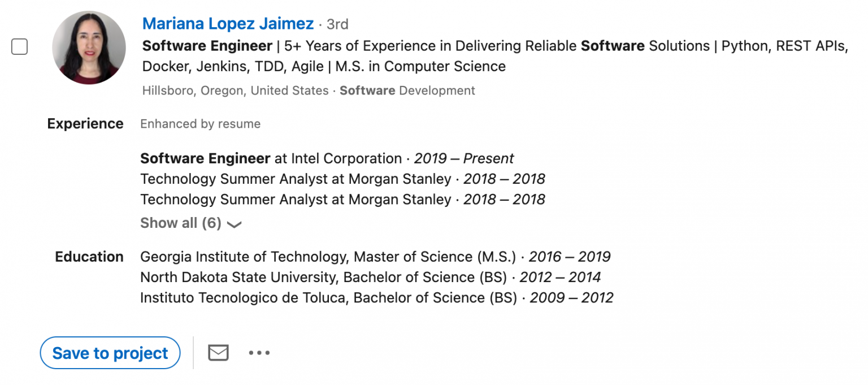This screenshot has height=385, width=868.
Task: Select the Instituto Tecnologico de Toluca entry
Action: point(376,297)
